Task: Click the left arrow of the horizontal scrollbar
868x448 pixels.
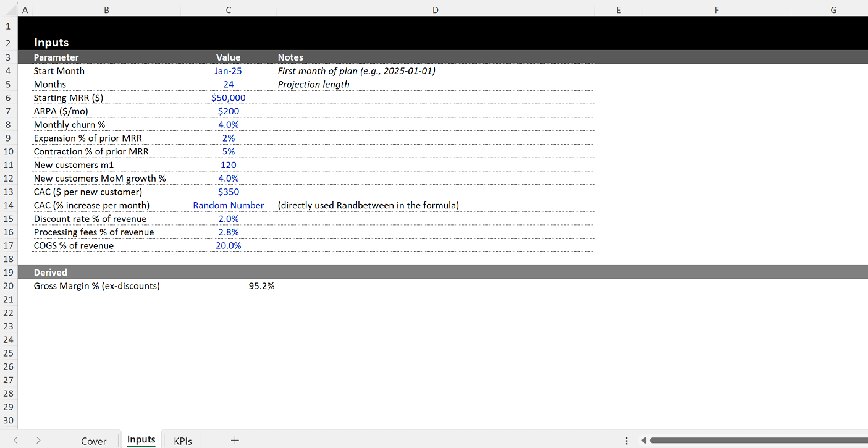Action: tap(643, 440)
